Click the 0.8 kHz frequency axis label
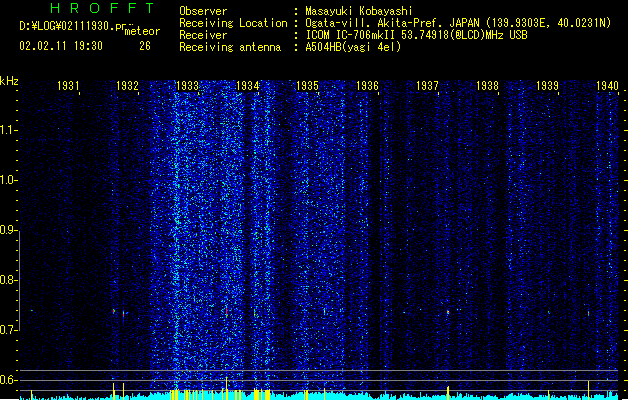The image size is (629, 400). click(8, 280)
